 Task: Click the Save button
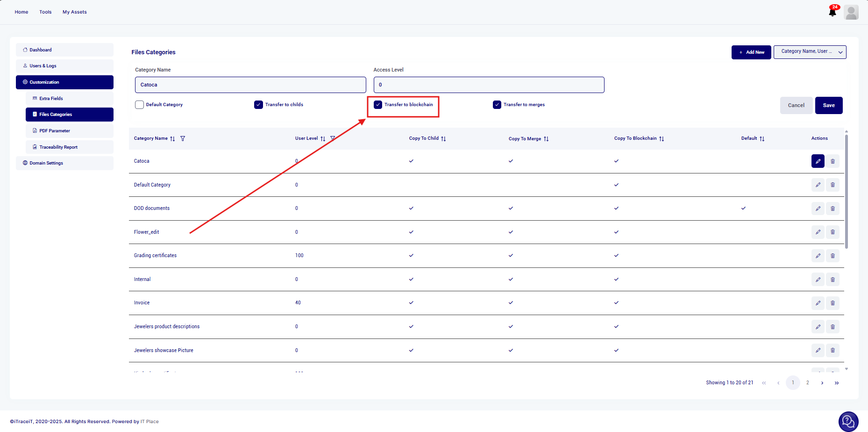click(828, 105)
